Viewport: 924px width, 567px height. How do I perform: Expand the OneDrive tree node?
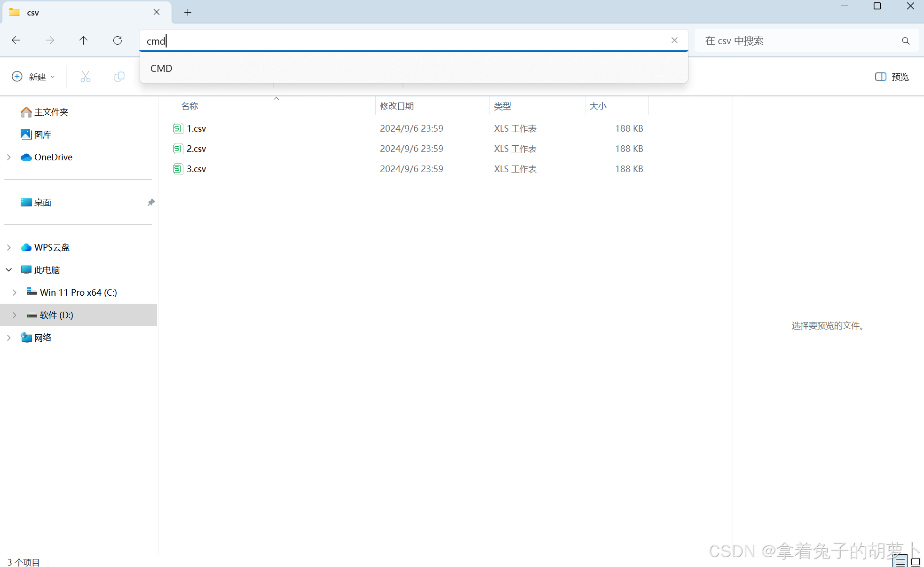point(9,157)
